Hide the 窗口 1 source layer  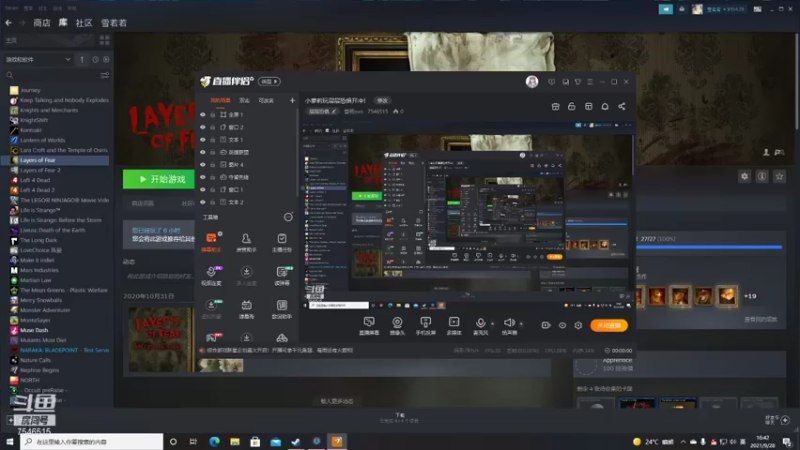(x=203, y=189)
